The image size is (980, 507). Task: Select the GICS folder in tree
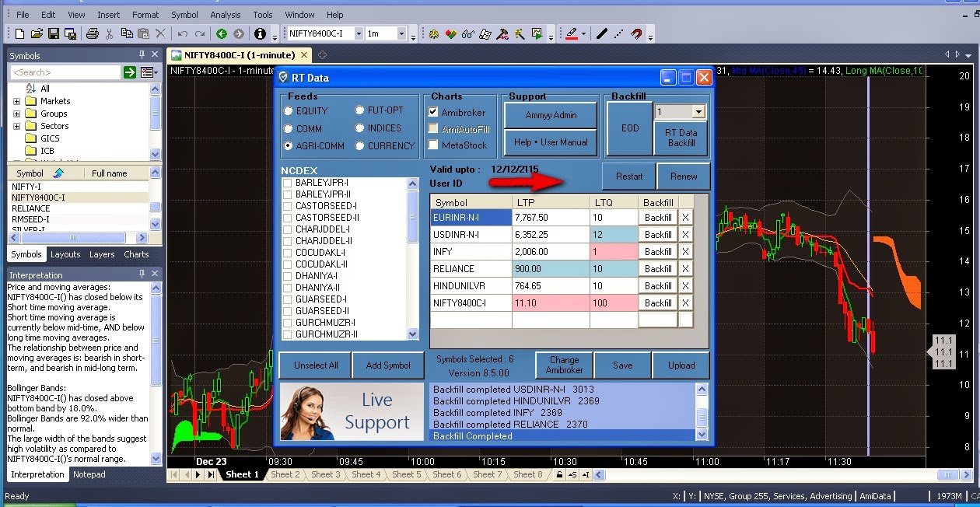50,138
